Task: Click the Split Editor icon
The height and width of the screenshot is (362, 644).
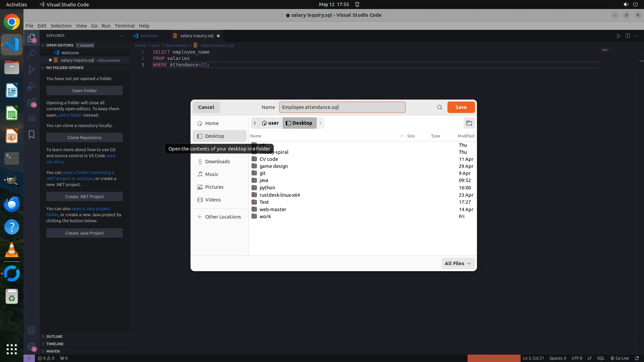Action: [x=628, y=36]
